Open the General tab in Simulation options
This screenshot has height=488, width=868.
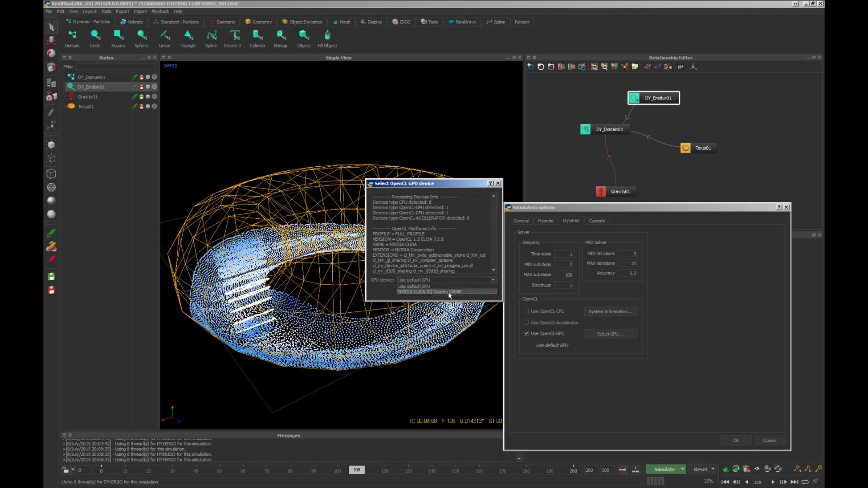[x=521, y=221]
